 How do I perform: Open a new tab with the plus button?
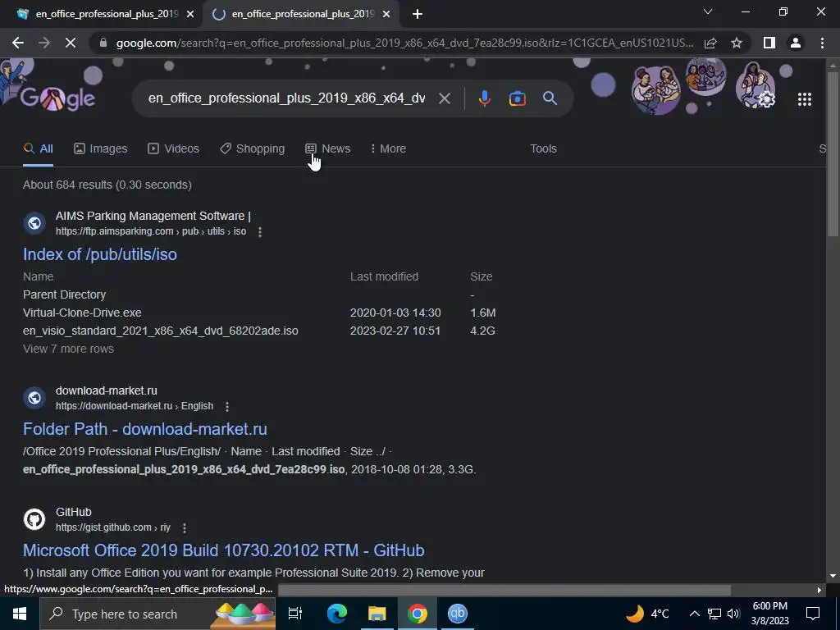pos(418,15)
